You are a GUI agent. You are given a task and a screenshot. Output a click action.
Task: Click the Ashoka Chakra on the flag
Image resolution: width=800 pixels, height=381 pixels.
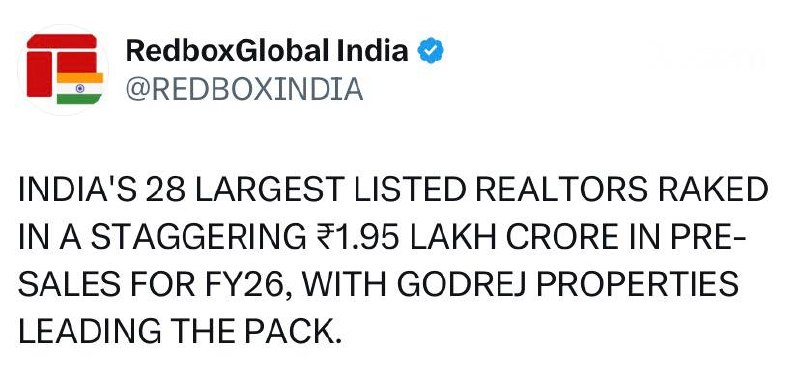pos(80,88)
